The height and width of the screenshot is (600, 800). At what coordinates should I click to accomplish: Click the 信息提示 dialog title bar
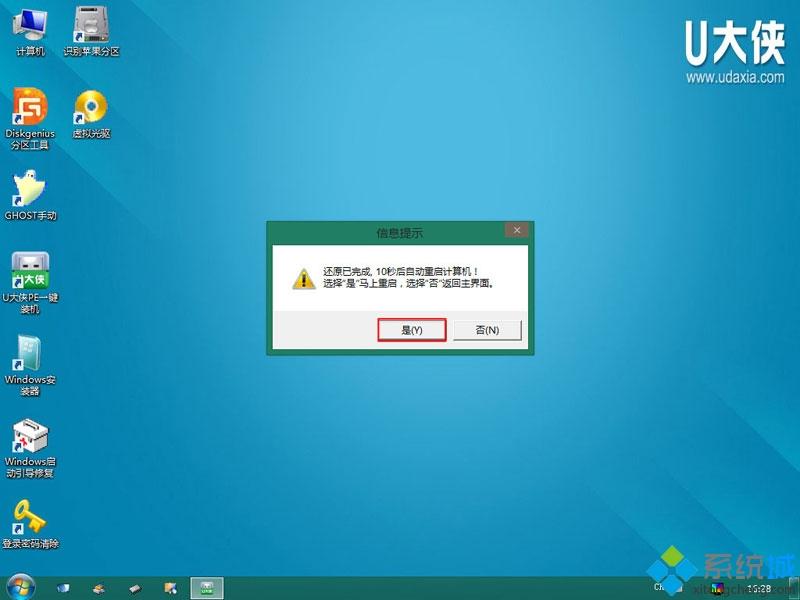click(x=400, y=230)
